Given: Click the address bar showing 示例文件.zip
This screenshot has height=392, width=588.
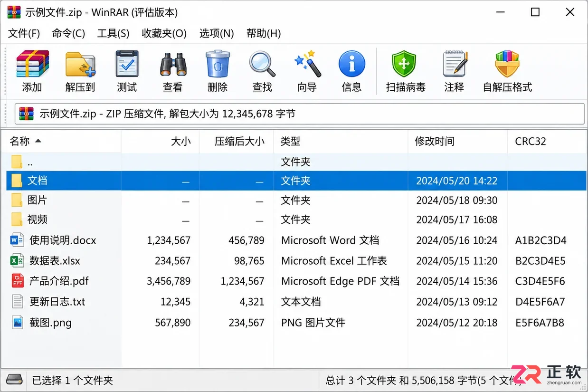Looking at the screenshot, I should coord(300,114).
